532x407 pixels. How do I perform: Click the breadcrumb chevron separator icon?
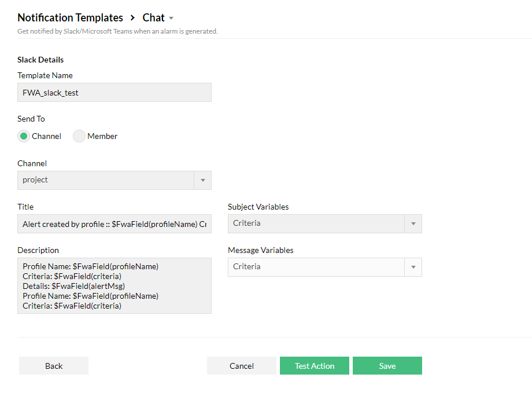point(133,18)
